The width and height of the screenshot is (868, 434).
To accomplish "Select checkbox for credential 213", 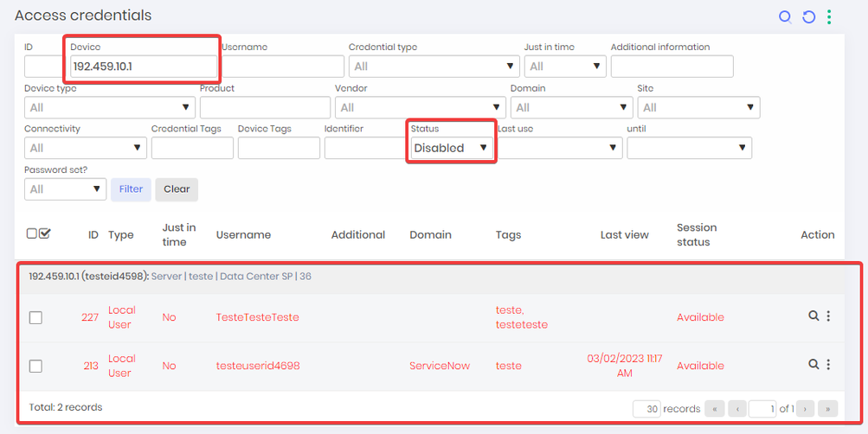I will pyautogui.click(x=35, y=366).
